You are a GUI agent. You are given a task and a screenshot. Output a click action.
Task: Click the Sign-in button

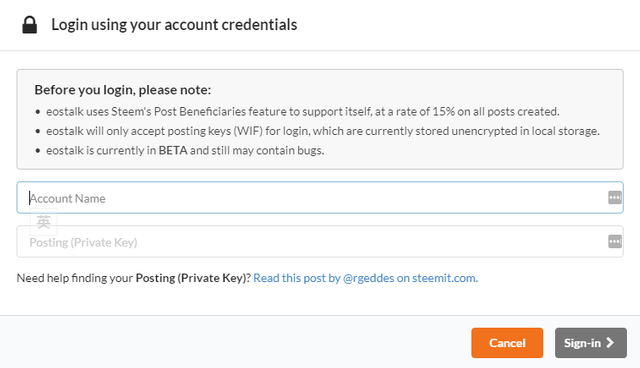pos(591,343)
